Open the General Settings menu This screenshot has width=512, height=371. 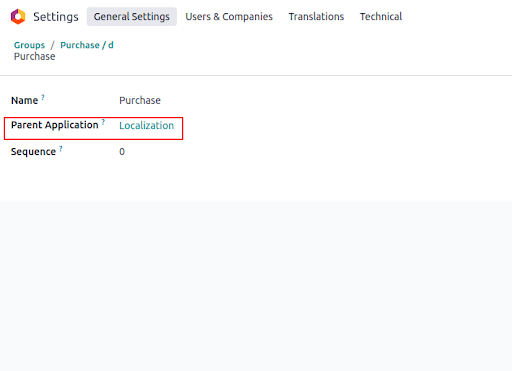point(132,17)
